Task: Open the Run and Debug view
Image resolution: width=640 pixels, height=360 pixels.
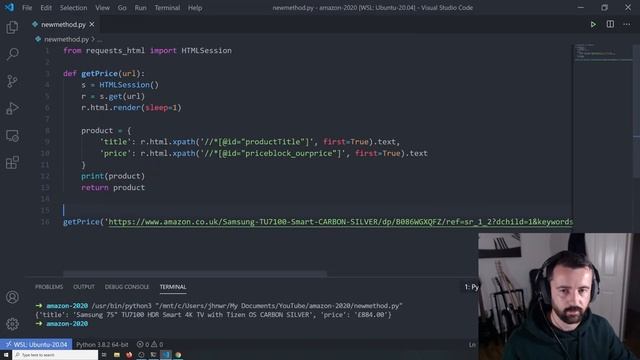Action: [12, 108]
